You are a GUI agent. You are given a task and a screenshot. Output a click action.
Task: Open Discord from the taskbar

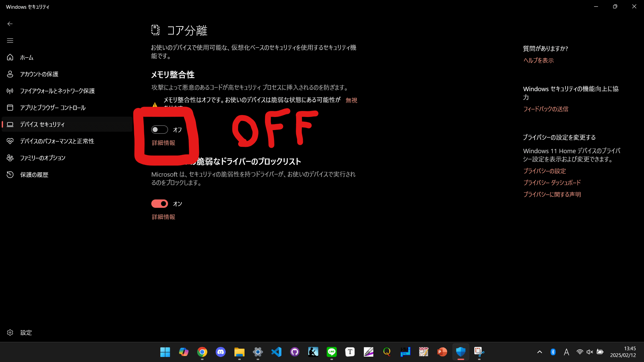pos(221,352)
